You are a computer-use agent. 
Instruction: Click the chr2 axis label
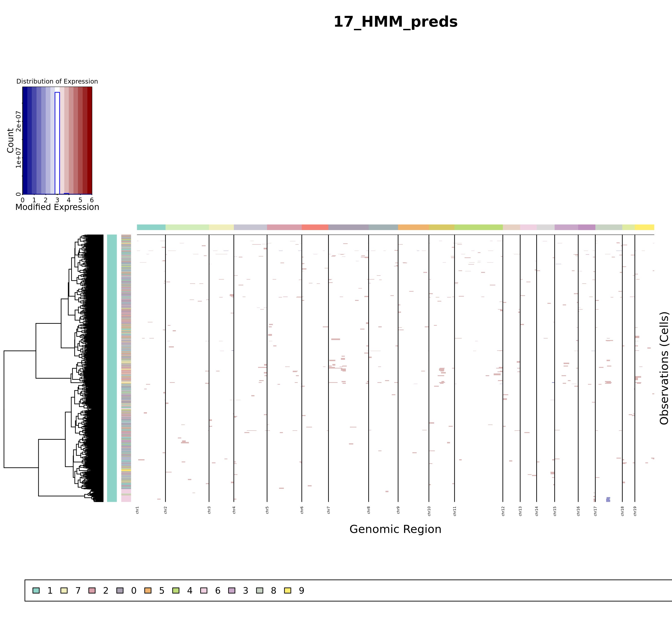(166, 510)
